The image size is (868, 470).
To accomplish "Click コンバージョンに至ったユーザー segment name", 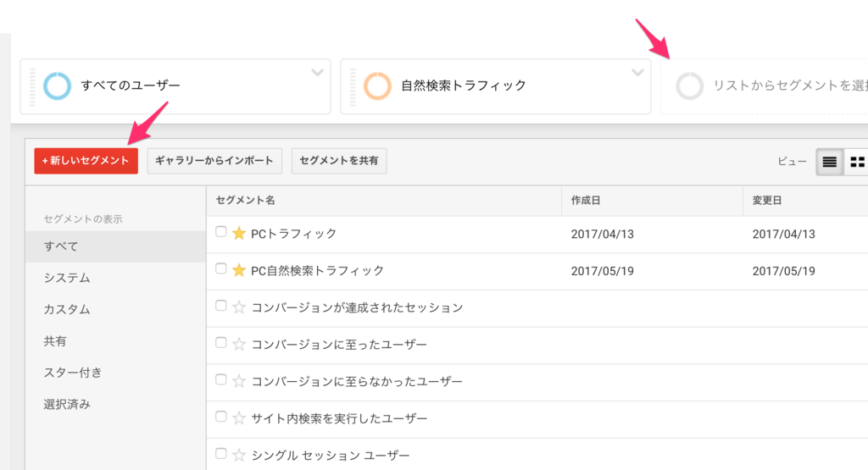I will pyautogui.click(x=339, y=345).
